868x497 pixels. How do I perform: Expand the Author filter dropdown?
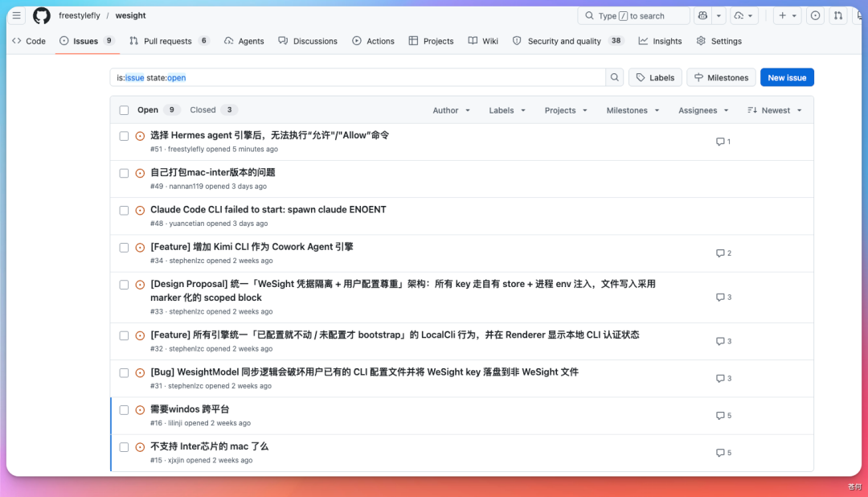[x=451, y=110]
